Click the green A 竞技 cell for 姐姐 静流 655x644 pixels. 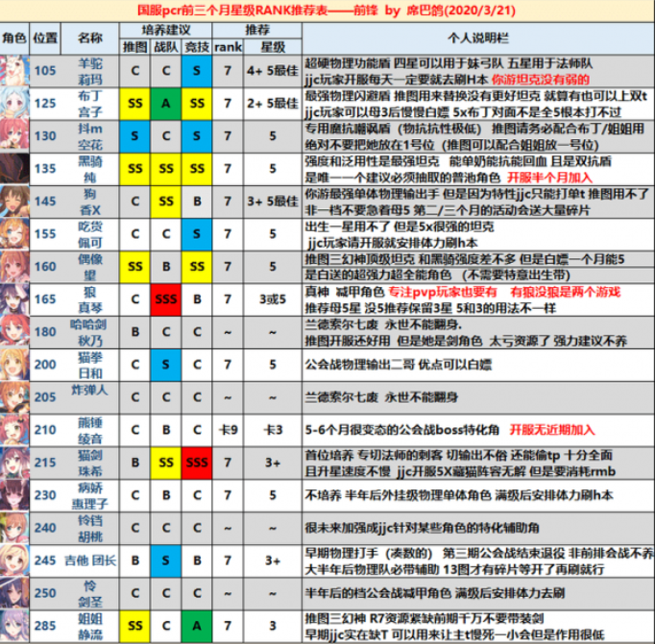pos(197,626)
